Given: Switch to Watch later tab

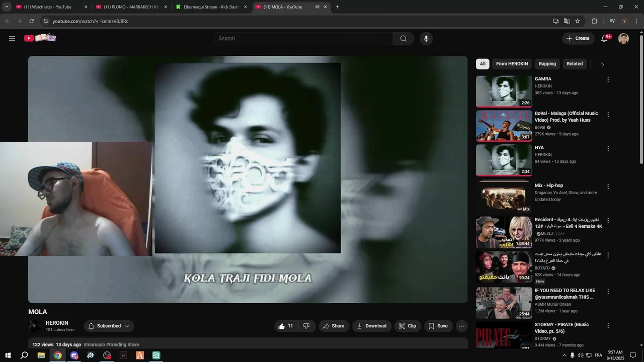Looking at the screenshot, I should [50, 7].
